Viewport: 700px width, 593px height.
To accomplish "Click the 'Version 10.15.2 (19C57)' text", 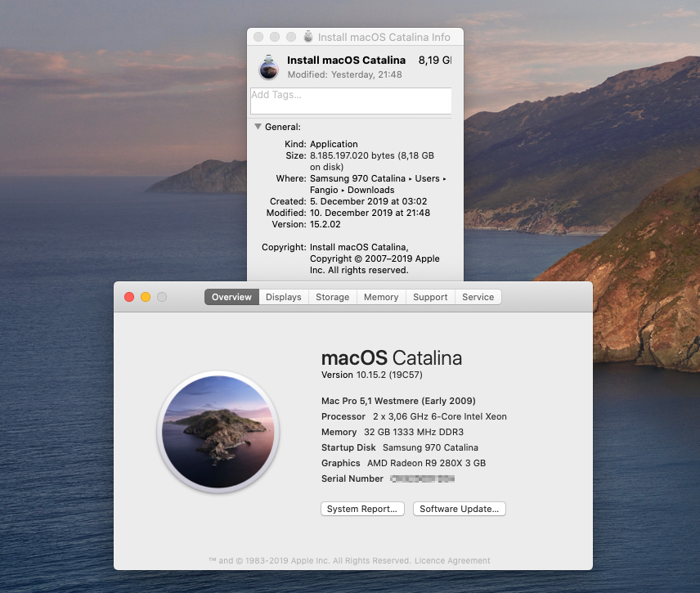I will [372, 375].
